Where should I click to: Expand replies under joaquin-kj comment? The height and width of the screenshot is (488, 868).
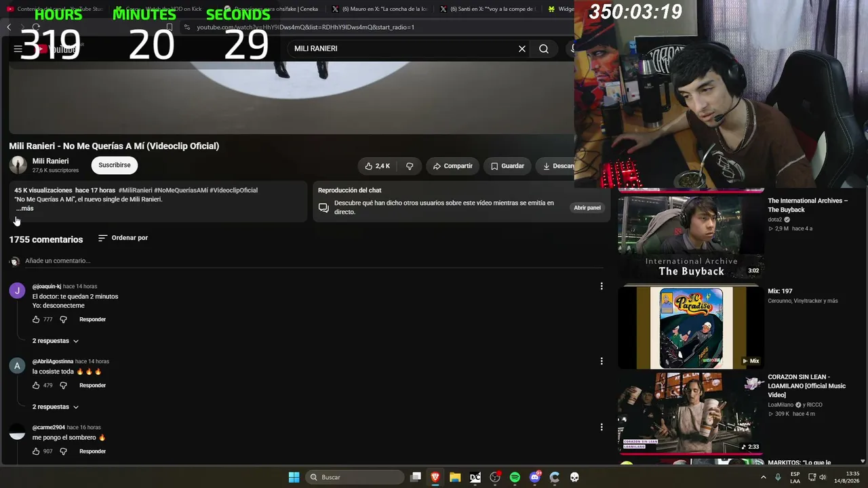(56, 341)
